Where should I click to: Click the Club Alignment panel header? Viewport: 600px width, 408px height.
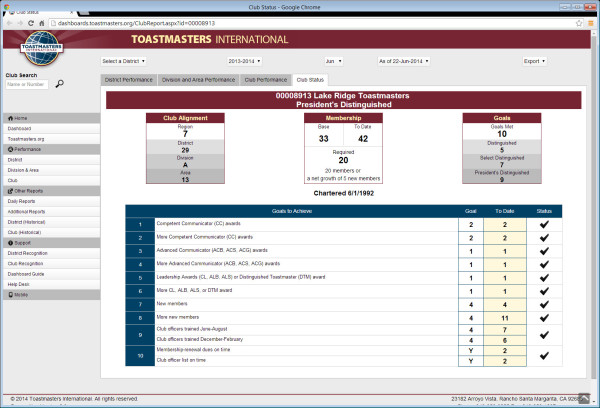tap(185, 118)
